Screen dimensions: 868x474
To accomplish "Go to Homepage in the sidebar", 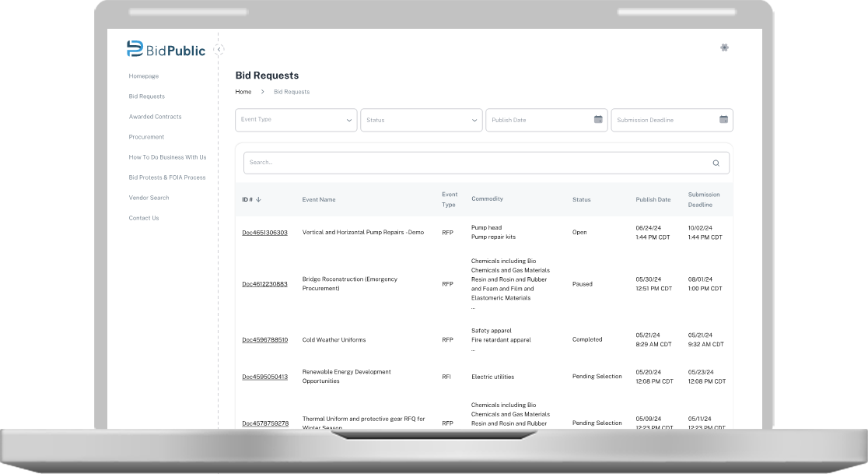I will [144, 76].
